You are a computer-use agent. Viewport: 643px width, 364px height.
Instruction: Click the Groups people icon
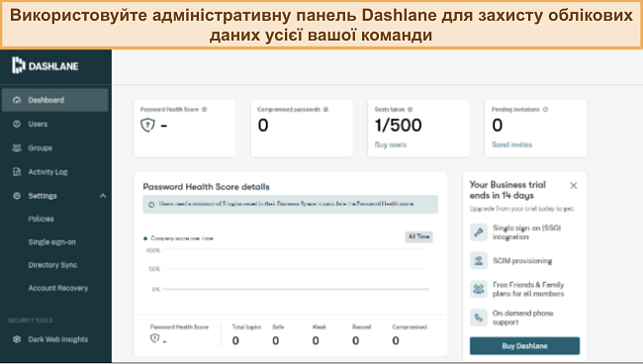17,148
